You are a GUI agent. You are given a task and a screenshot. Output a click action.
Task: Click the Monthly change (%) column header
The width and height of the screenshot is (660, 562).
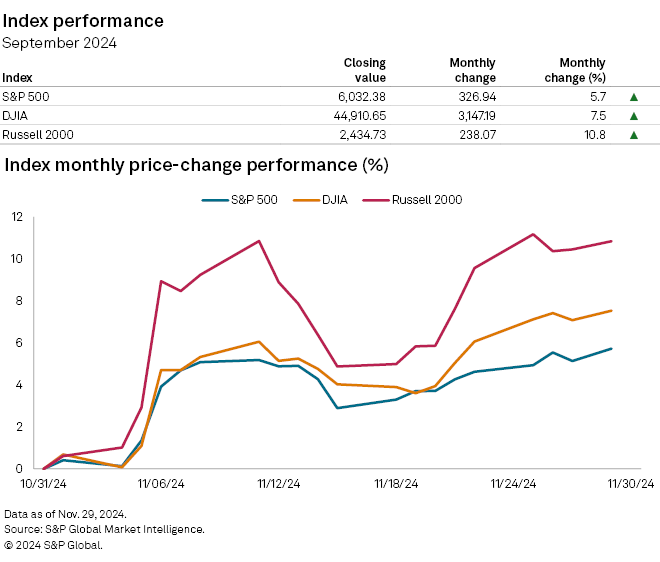pyautogui.click(x=582, y=70)
